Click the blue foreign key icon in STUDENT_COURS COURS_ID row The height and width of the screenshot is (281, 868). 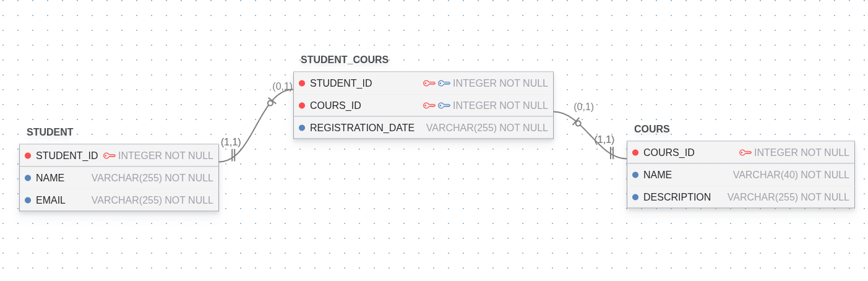[444, 106]
